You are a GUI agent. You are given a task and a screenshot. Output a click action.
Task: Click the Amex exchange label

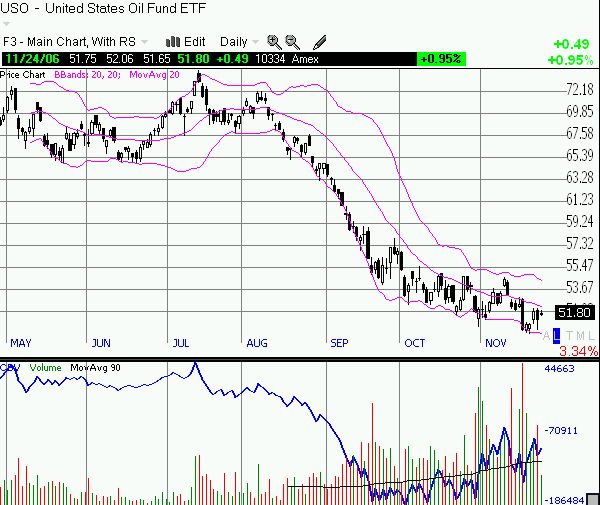[x=305, y=59]
